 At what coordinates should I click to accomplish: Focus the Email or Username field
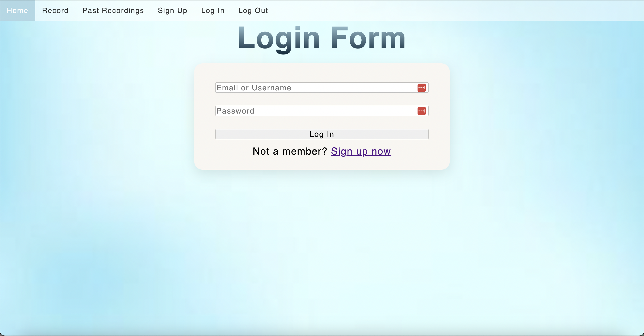tap(322, 88)
